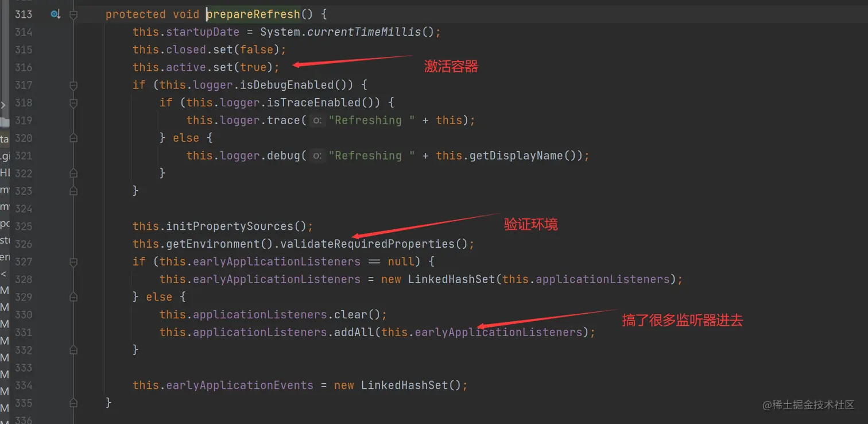
Task: Click line number 331 in the gutter
Action: point(23,332)
